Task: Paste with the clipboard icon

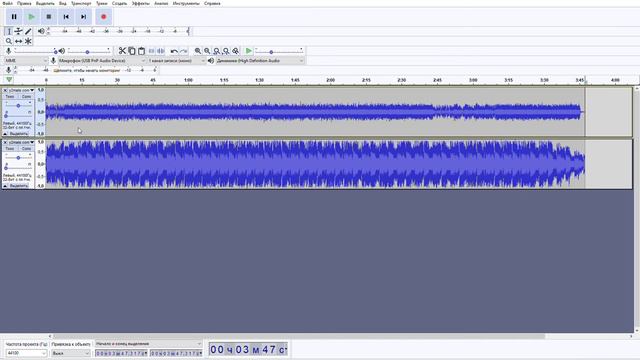Action: click(141, 51)
